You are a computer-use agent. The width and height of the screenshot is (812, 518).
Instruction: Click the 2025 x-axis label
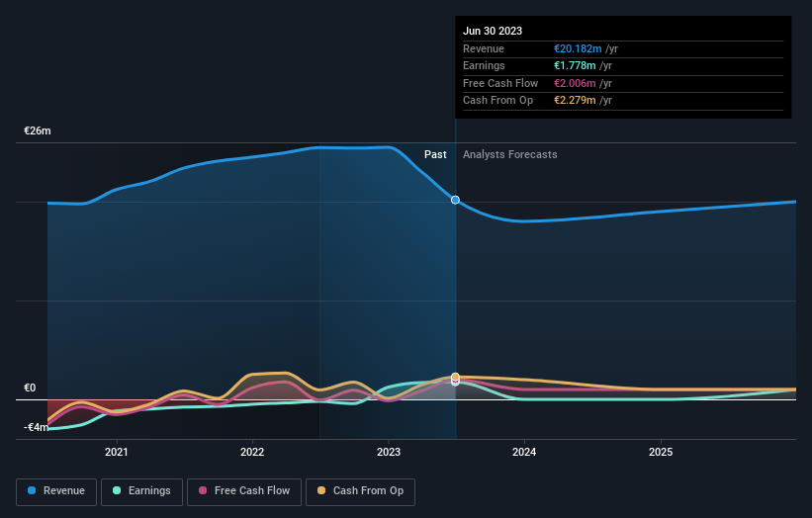point(661,452)
